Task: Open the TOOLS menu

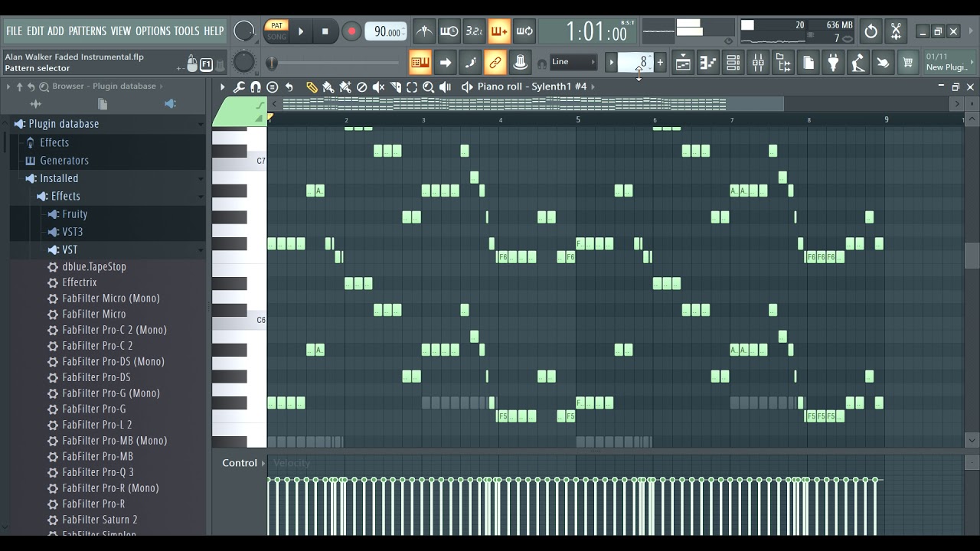Action: (x=187, y=31)
